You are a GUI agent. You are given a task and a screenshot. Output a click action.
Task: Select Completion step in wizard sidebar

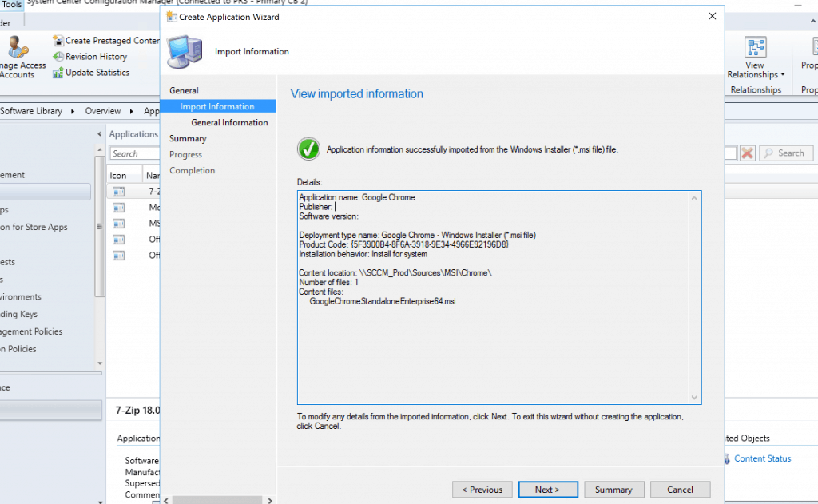pyautogui.click(x=192, y=171)
